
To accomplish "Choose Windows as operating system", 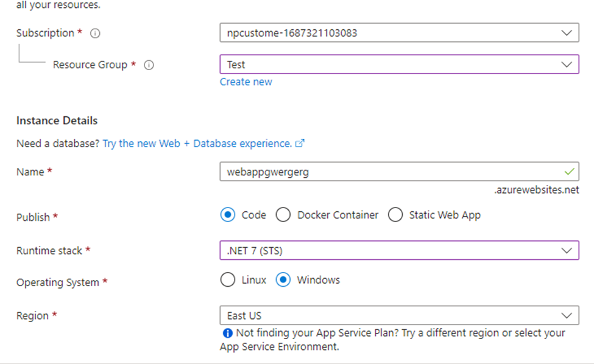I will (283, 280).
